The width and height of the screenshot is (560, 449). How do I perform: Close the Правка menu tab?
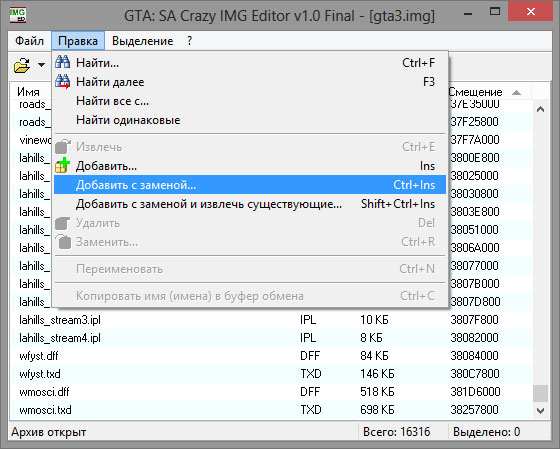(x=78, y=41)
